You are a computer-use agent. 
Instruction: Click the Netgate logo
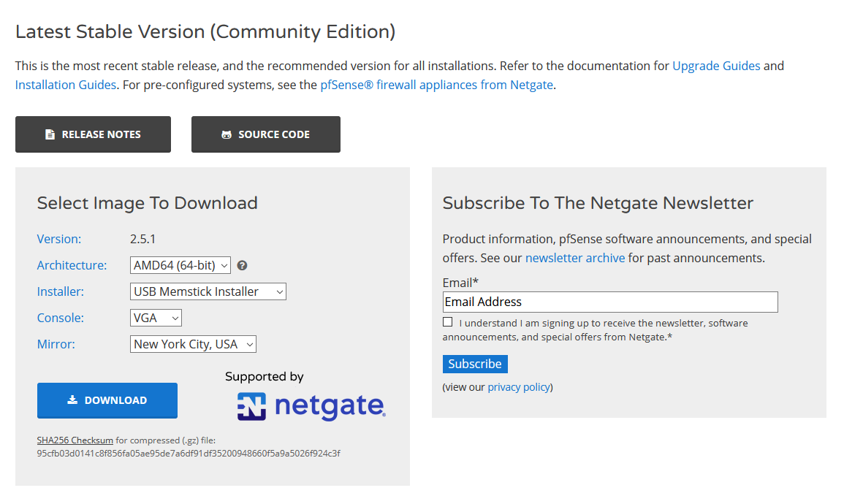tap(311, 407)
